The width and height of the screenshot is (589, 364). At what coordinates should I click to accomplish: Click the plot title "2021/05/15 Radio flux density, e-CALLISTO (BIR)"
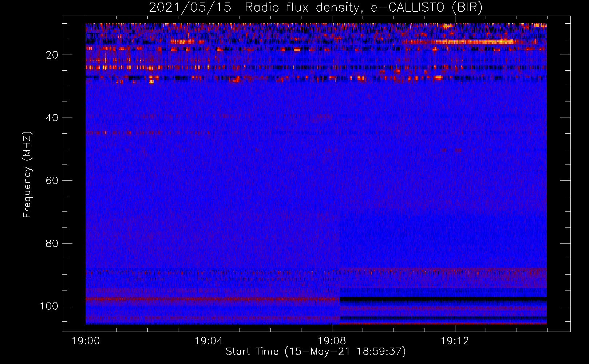[x=316, y=8]
